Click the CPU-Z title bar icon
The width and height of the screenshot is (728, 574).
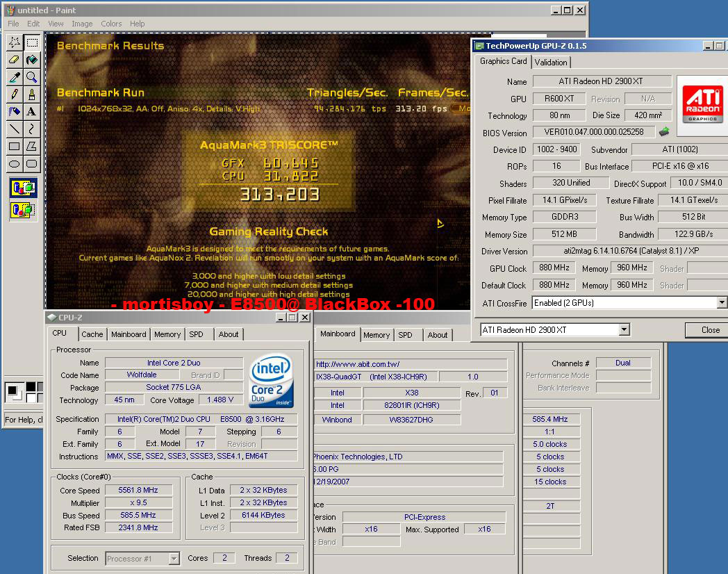pos(52,317)
